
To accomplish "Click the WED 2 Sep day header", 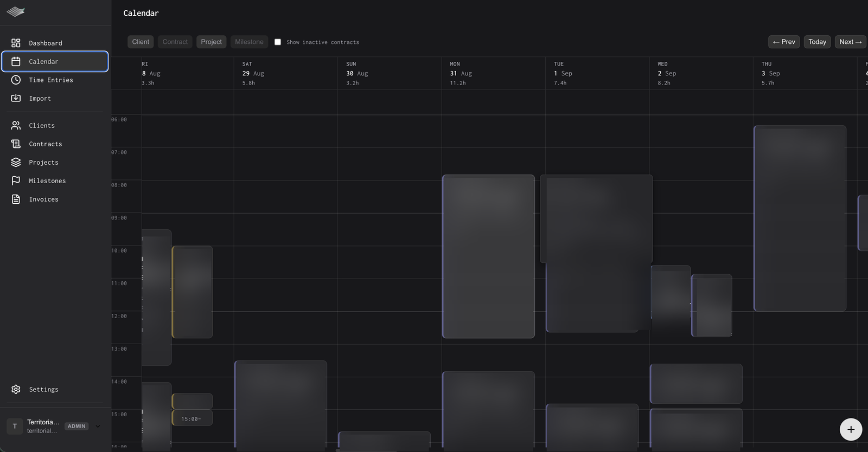I will point(701,73).
